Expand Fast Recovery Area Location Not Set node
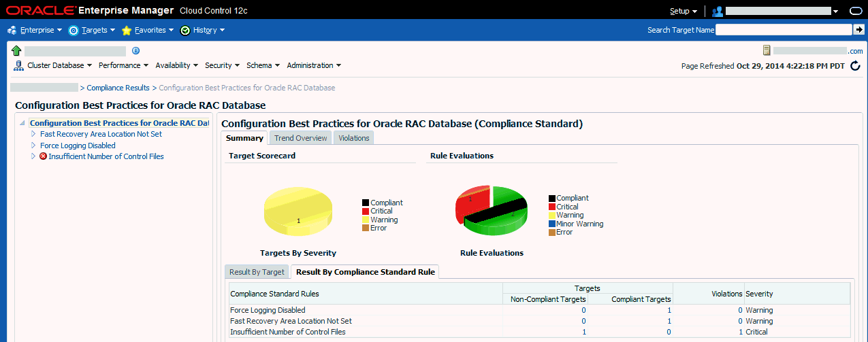The height and width of the screenshot is (342, 868). [x=33, y=135]
